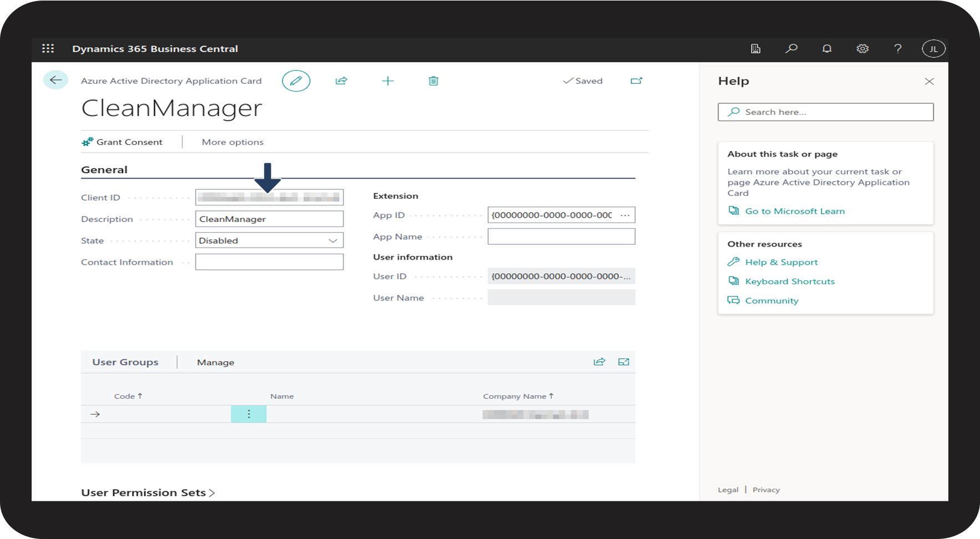Expand the State dropdown
Image resolution: width=980 pixels, height=539 pixels.
click(x=333, y=240)
